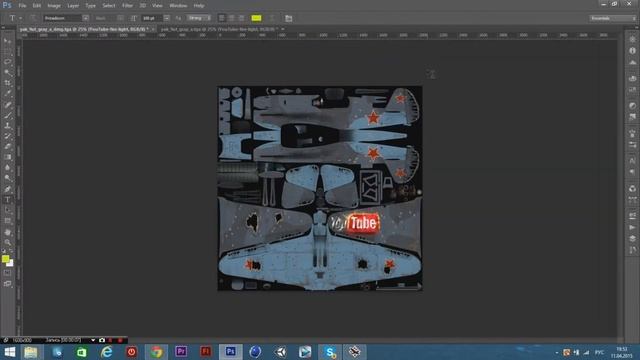The width and height of the screenshot is (640, 360).
Task: Open the font size dropdown arrow
Action: 167,18
